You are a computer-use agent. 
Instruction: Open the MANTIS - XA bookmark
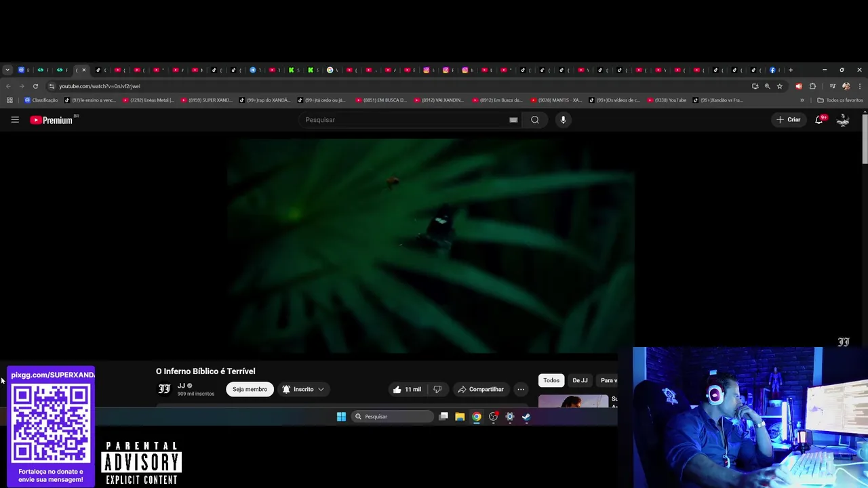pos(556,100)
